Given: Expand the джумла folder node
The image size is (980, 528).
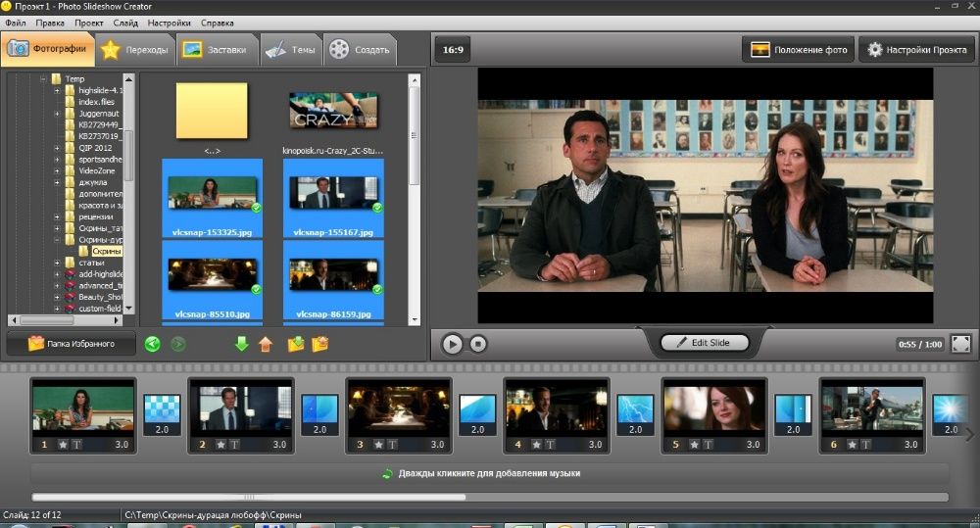Looking at the screenshot, I should coord(57,182).
